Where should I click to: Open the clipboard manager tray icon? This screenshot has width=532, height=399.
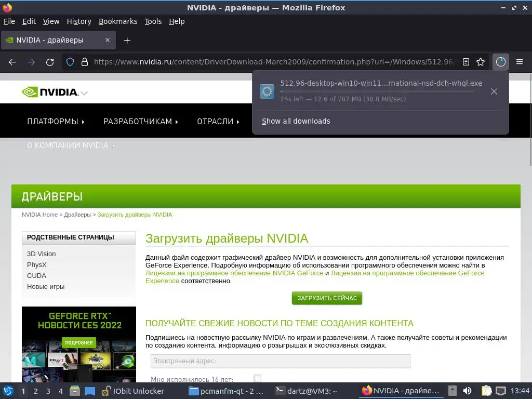click(x=486, y=391)
